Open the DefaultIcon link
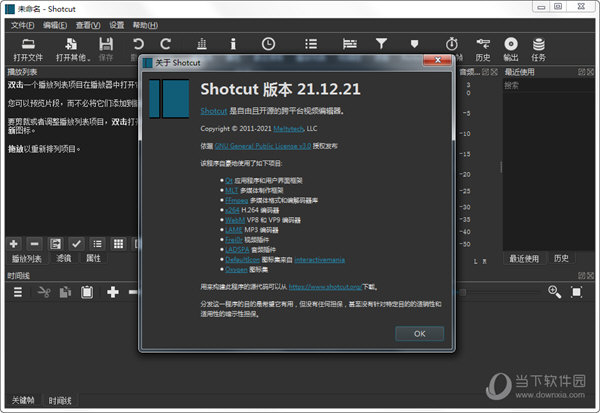This screenshot has width=600, height=413. click(242, 260)
